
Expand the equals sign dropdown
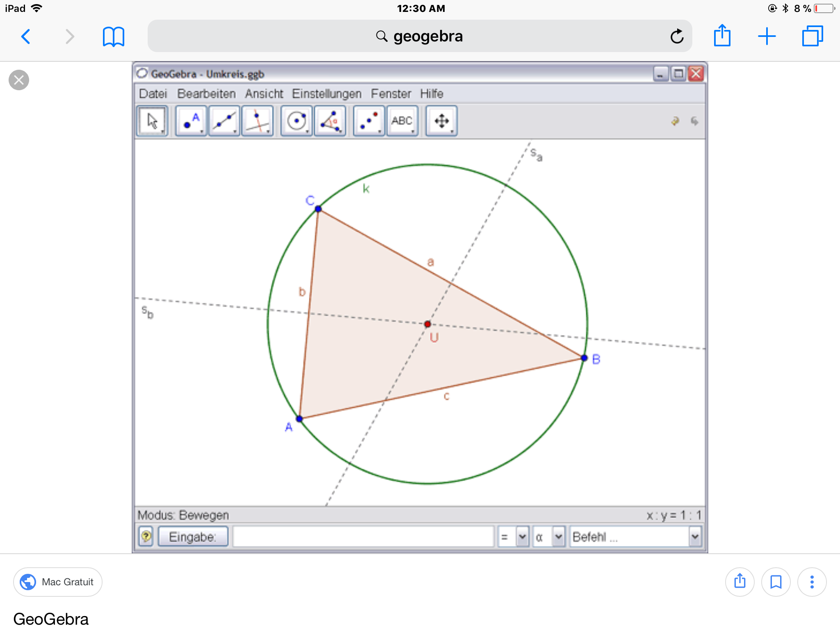pyautogui.click(x=522, y=536)
